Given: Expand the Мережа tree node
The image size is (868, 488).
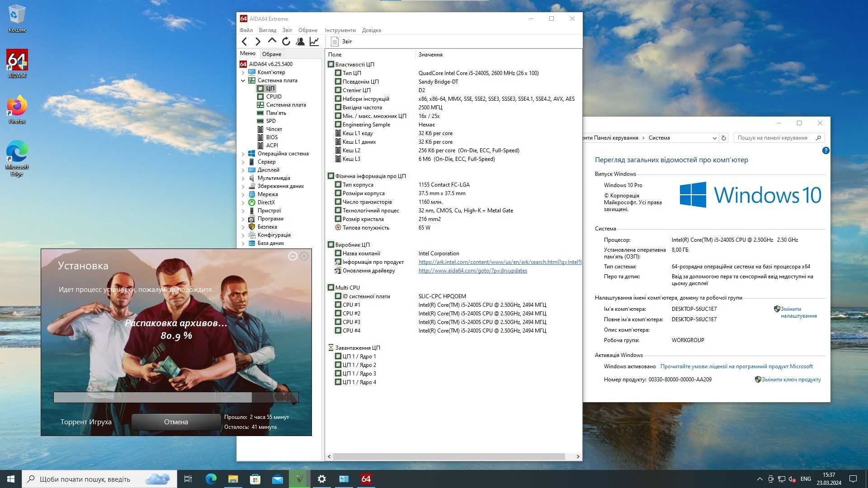Looking at the screenshot, I should click(x=243, y=194).
